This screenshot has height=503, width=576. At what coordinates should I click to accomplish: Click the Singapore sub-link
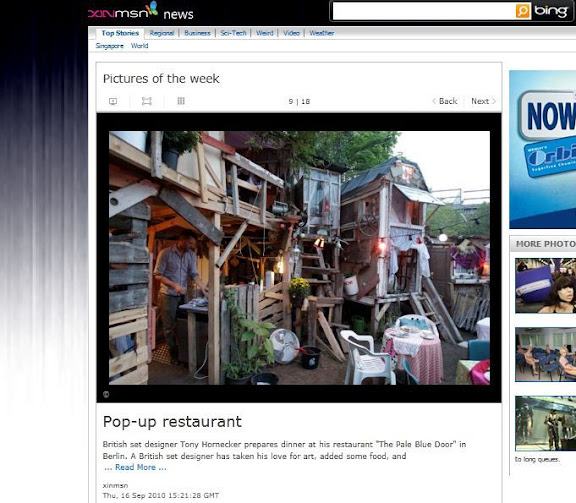pyautogui.click(x=109, y=46)
